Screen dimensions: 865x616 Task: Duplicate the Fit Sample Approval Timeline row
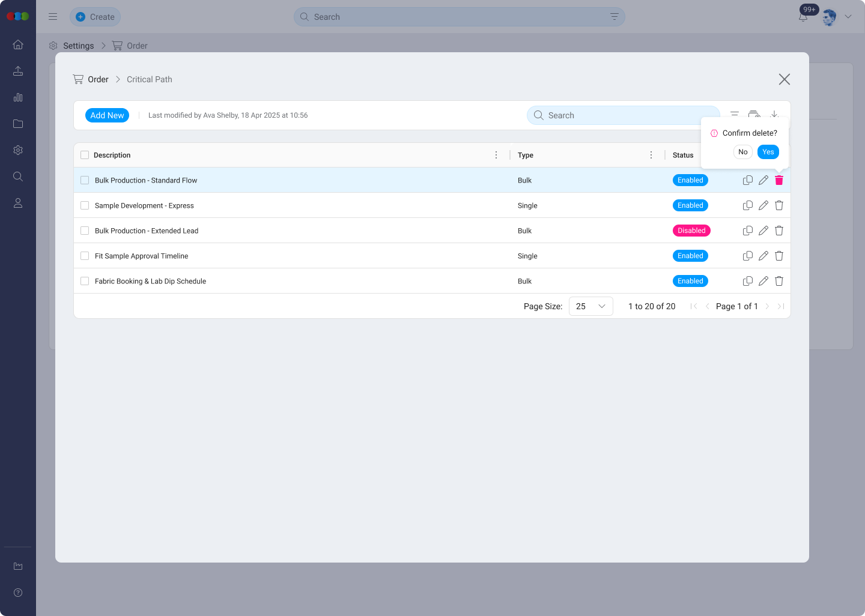748,256
